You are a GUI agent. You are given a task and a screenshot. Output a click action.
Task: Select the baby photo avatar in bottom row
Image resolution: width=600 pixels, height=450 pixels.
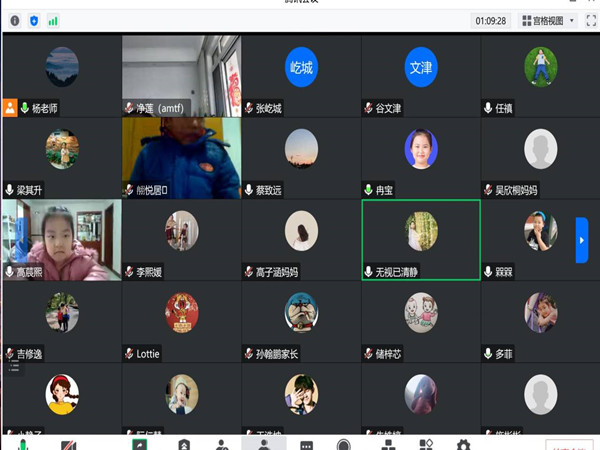point(181,395)
